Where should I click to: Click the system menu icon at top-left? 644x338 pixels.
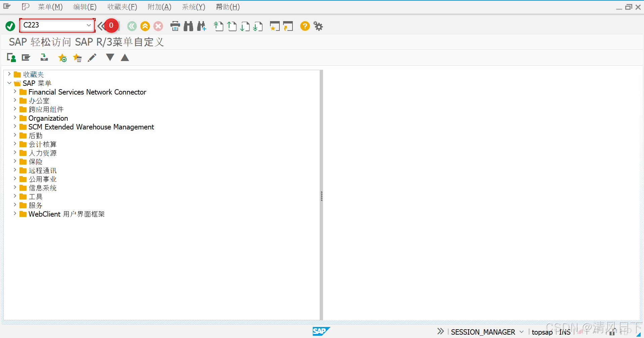(7, 7)
